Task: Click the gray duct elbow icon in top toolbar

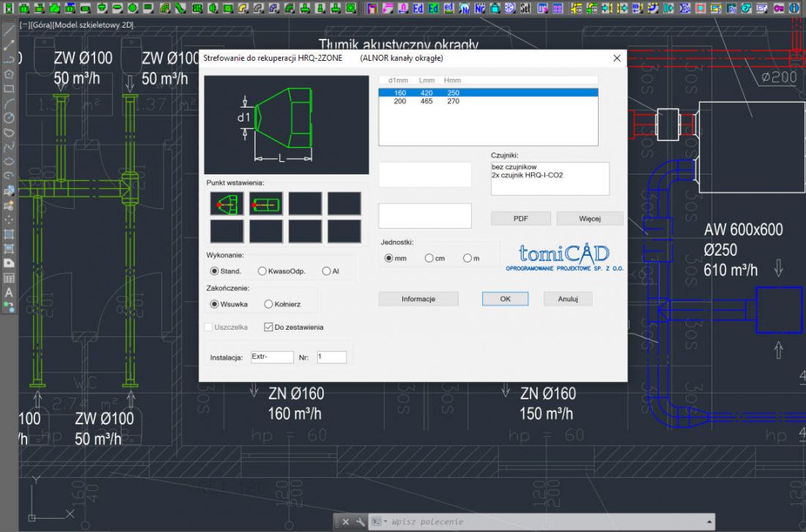Action: point(257,8)
